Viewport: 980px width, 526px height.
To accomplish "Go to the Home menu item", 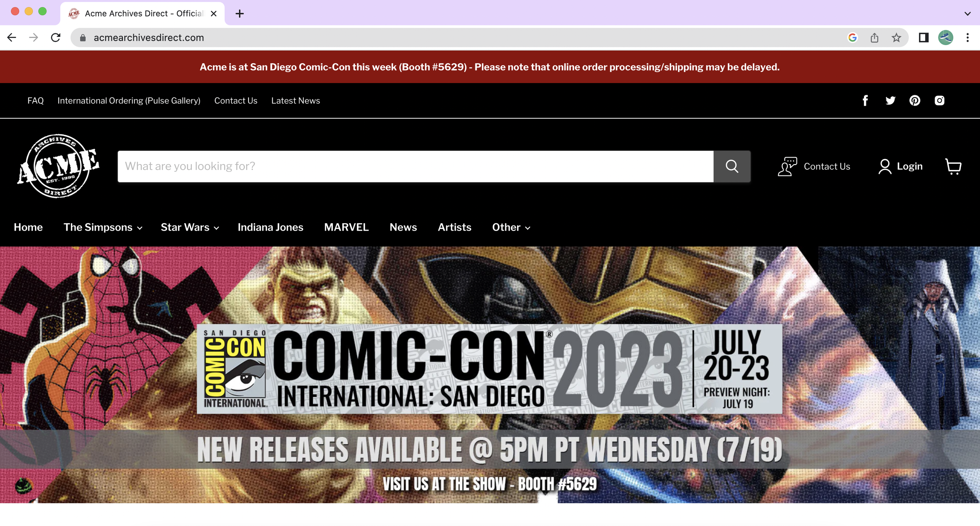I will pyautogui.click(x=28, y=227).
